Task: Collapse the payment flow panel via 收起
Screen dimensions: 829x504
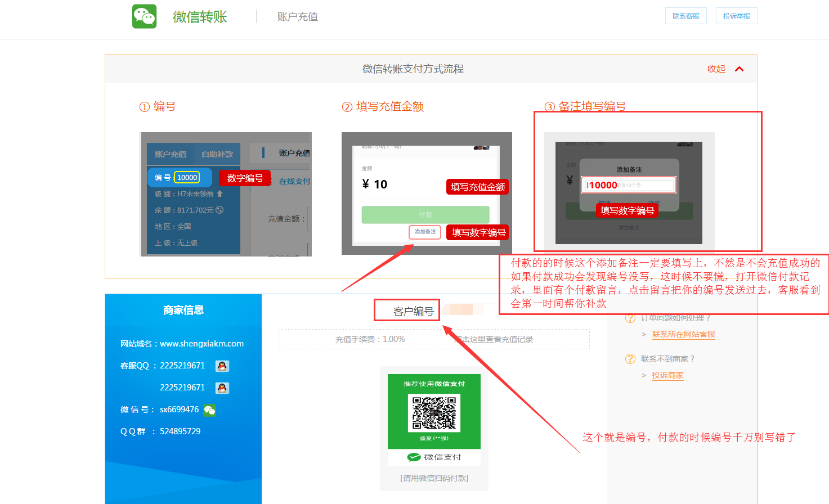Action: click(x=716, y=69)
